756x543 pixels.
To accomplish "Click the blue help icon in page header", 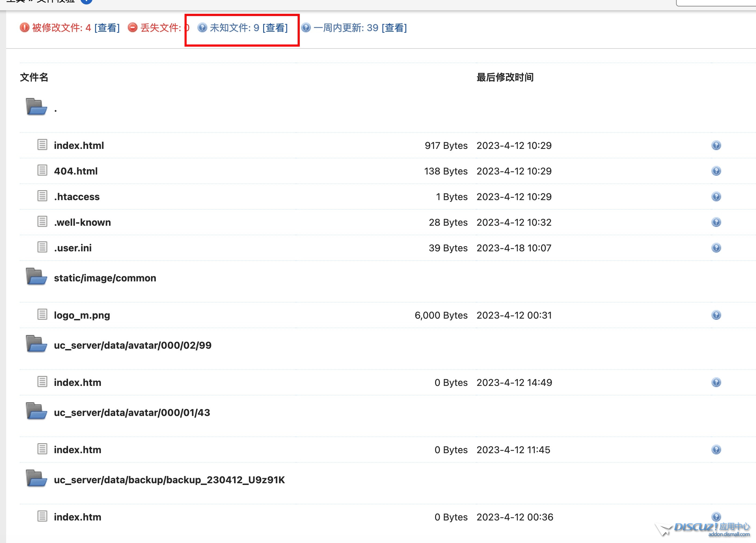I will pos(86,1).
